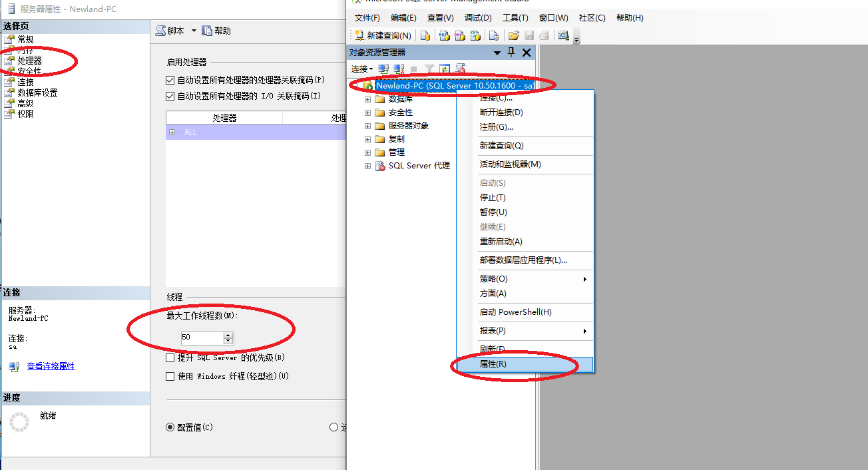This screenshot has width=868, height=470.
Task: Open the 报表(P) submenu in context menu
Action: (x=525, y=331)
